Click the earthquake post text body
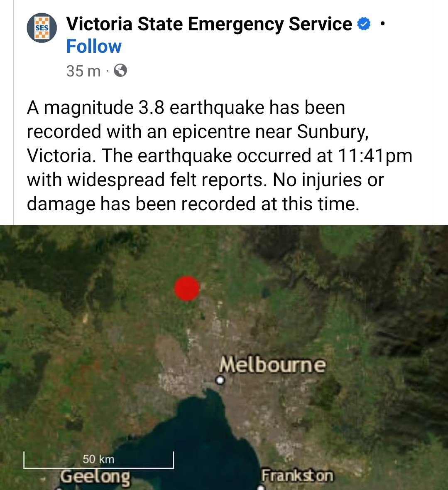Screen dimensions: 448x490 (220, 155)
